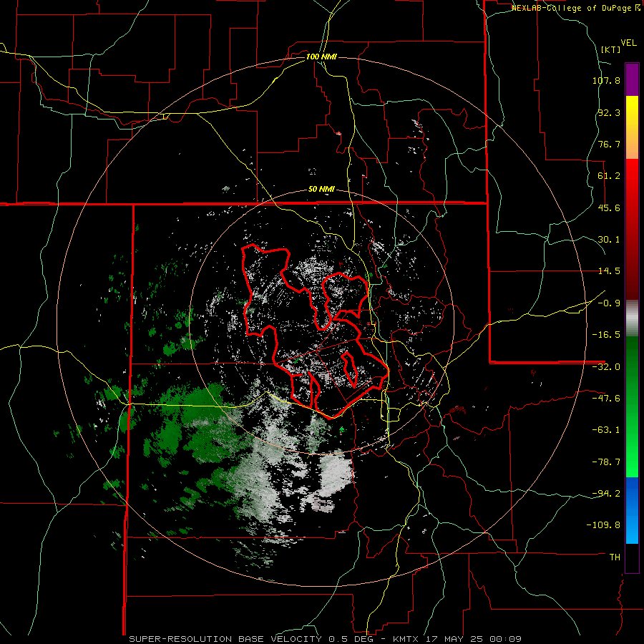Click the -94.2 velocity scale value
The width and height of the screenshot is (644, 644).
click(x=606, y=494)
